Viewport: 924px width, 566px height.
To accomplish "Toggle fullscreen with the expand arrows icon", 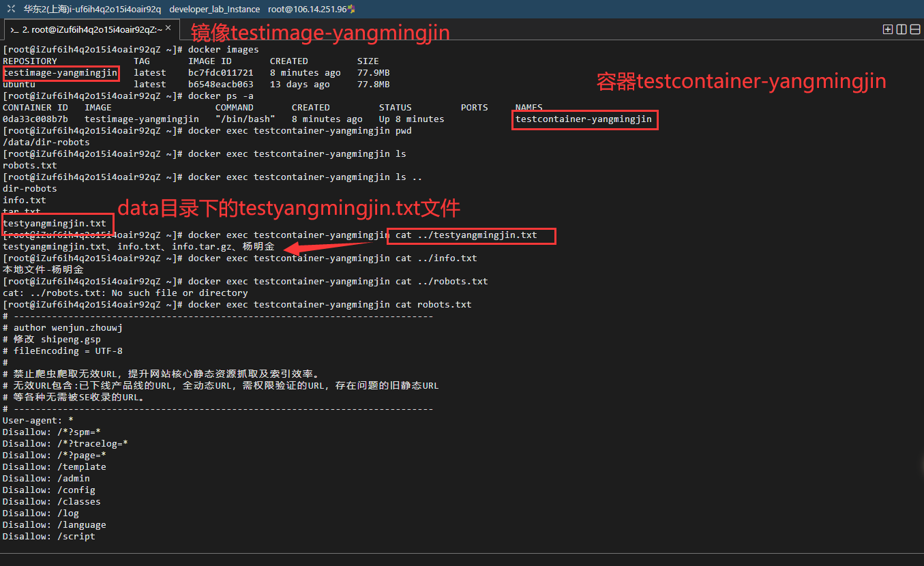I will pos(11,9).
